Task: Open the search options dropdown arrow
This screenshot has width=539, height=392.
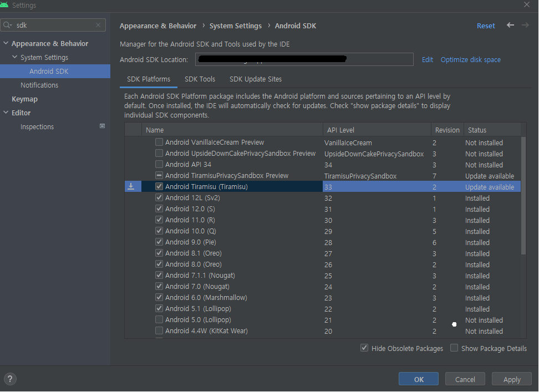Action: point(11,26)
